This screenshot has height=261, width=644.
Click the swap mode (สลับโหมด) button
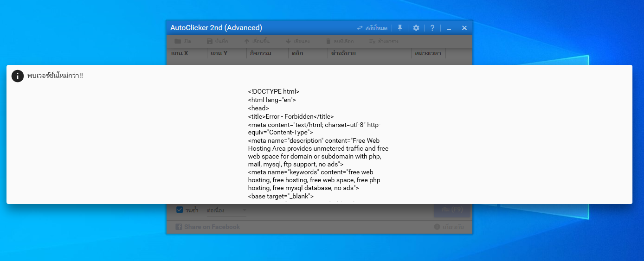[372, 28]
